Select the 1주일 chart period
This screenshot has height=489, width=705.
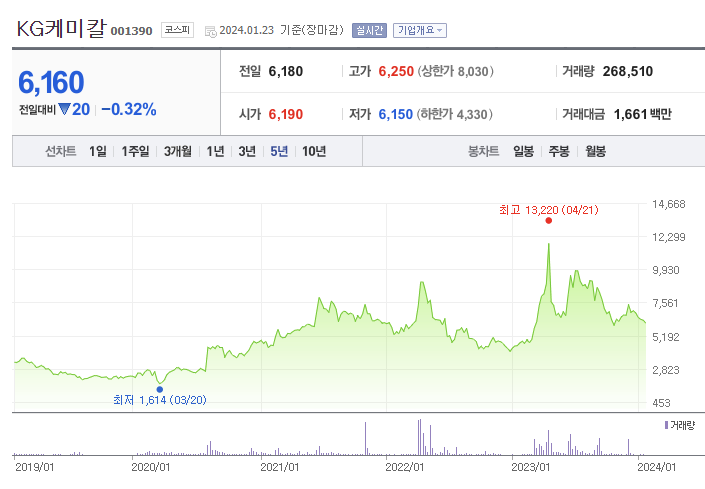tap(135, 151)
